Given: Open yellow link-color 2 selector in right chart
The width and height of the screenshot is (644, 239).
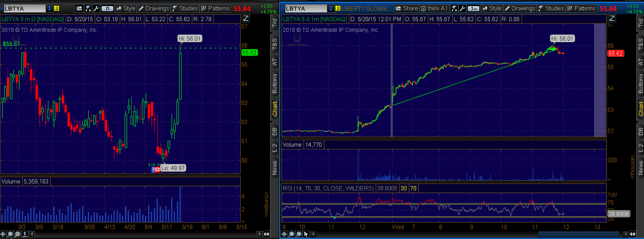Looking at the screenshot, I should tap(338, 8).
